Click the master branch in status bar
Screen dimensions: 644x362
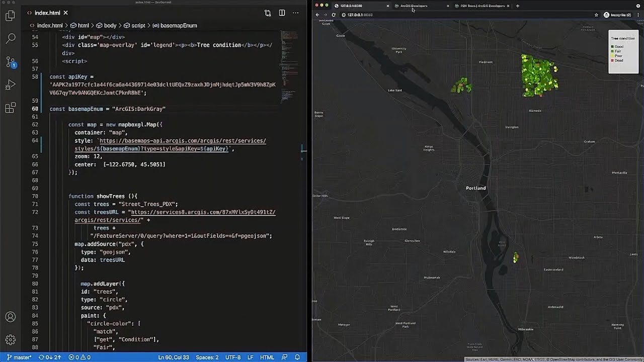point(19,357)
